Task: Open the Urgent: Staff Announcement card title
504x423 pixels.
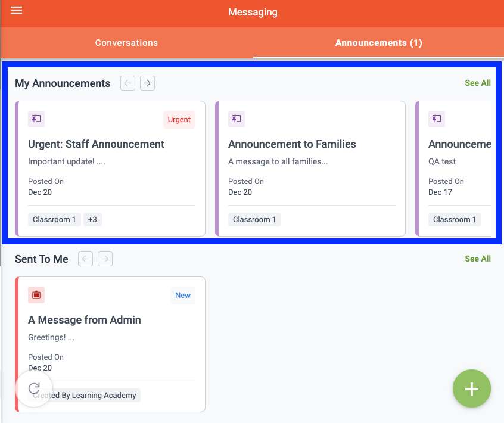Action: [96, 144]
